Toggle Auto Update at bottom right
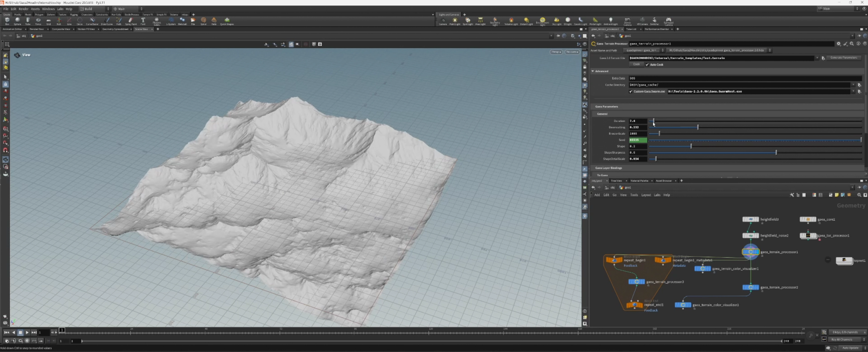This screenshot has width=868, height=352. coord(850,348)
